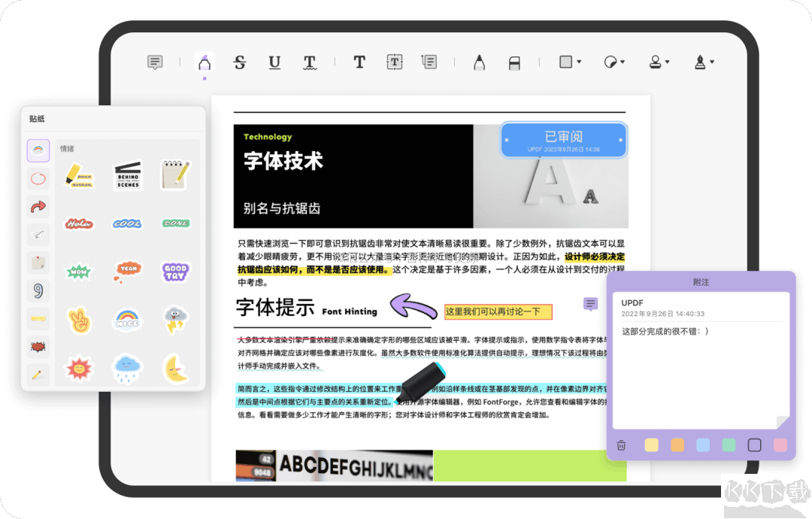Image resolution: width=812 pixels, height=519 pixels.
Task: Select the squiggly underline tool
Action: point(310,62)
